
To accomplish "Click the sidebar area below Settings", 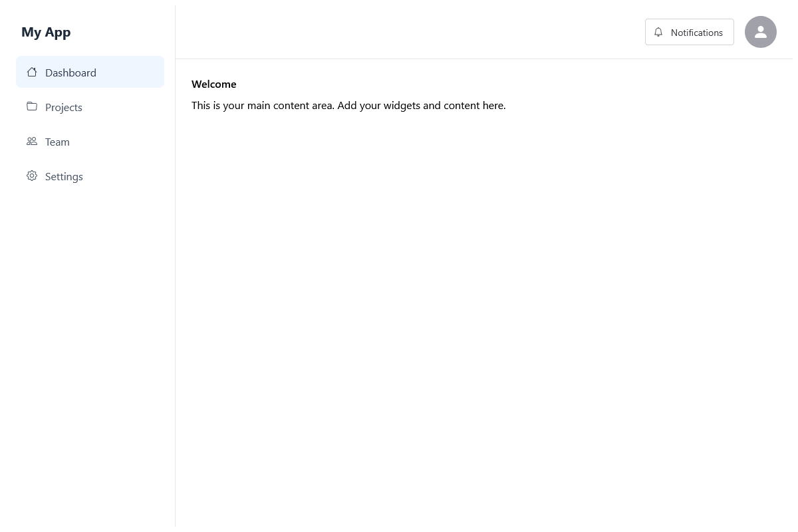I will (87, 332).
